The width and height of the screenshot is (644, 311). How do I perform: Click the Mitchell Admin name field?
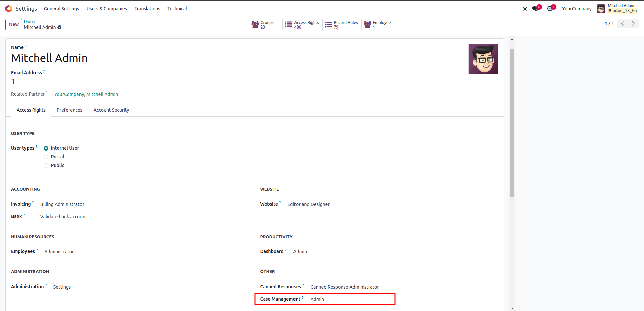point(49,58)
